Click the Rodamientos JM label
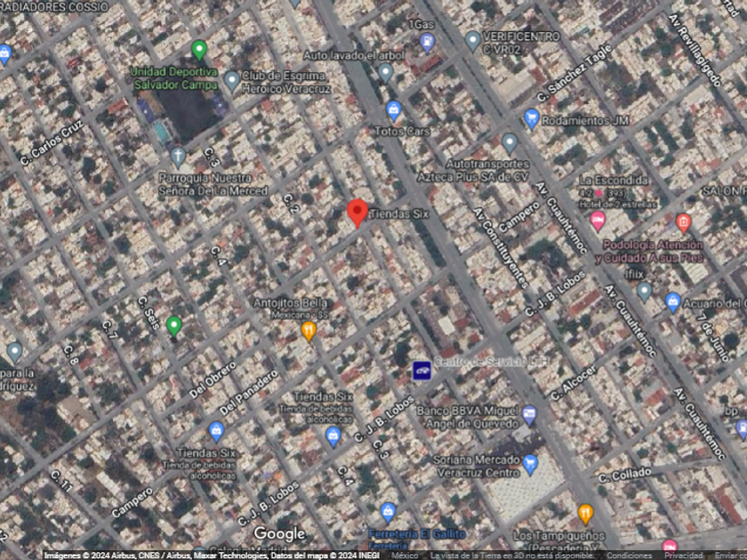747x560 pixels. (x=585, y=121)
